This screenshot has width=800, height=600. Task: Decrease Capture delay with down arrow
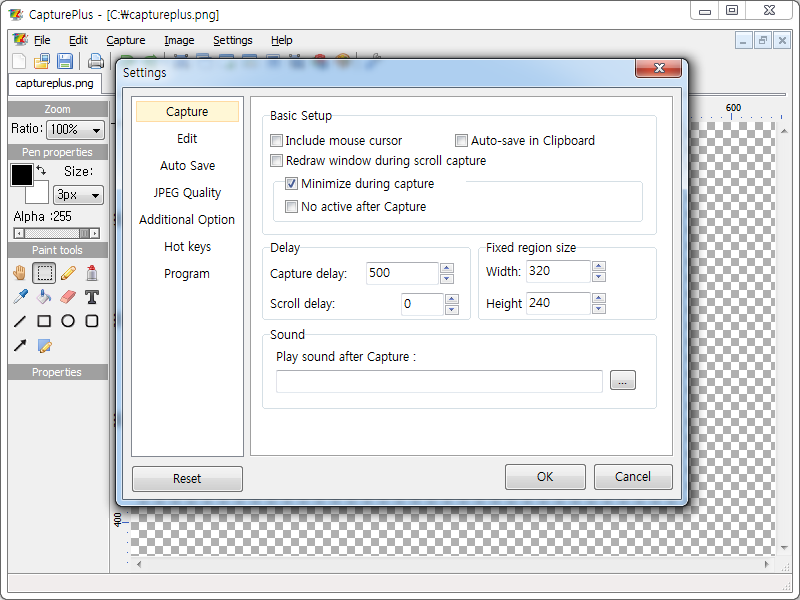(x=447, y=279)
